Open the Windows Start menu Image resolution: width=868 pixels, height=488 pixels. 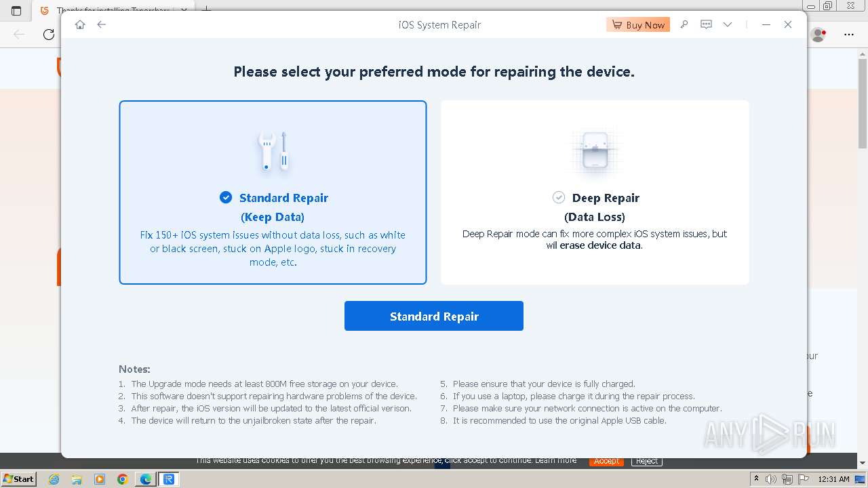(19, 479)
